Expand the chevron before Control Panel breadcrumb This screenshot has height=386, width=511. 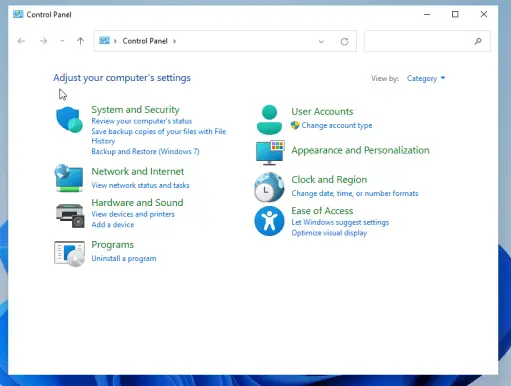coord(115,41)
